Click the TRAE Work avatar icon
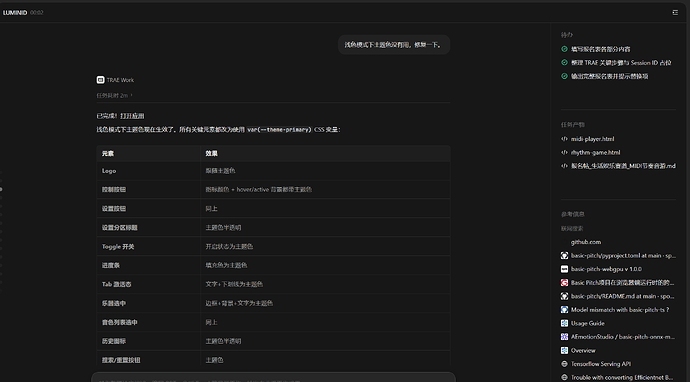Screen dimensions: 690x382 pyautogui.click(x=100, y=80)
